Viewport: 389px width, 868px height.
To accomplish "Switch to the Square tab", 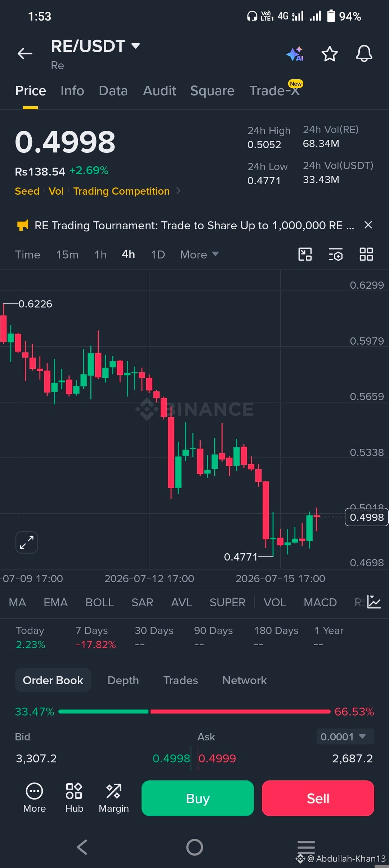I will (x=212, y=91).
